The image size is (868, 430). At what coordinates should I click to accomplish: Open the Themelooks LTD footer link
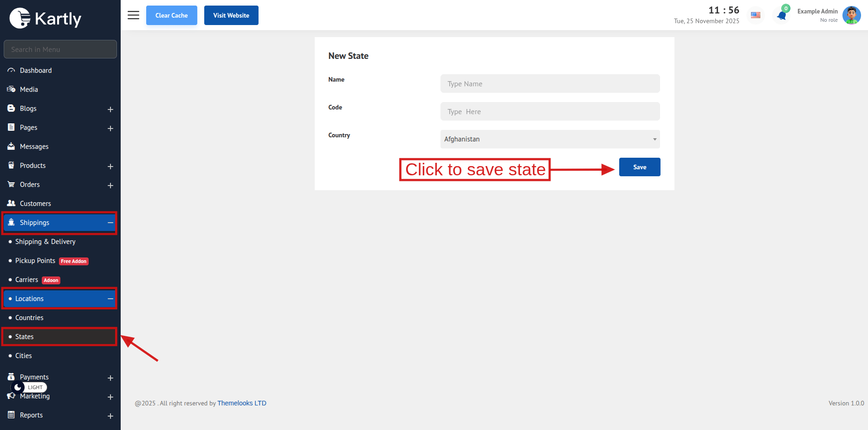tap(241, 403)
